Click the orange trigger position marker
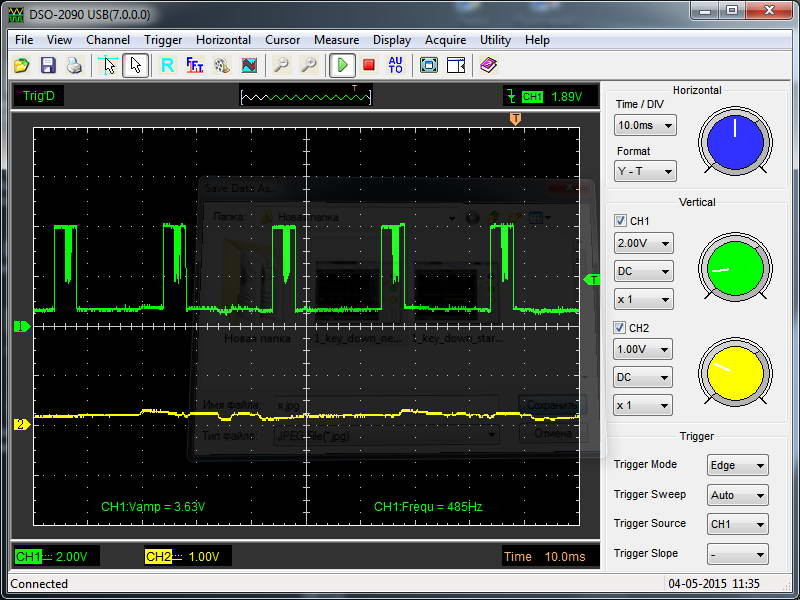800x600 pixels. (515, 119)
